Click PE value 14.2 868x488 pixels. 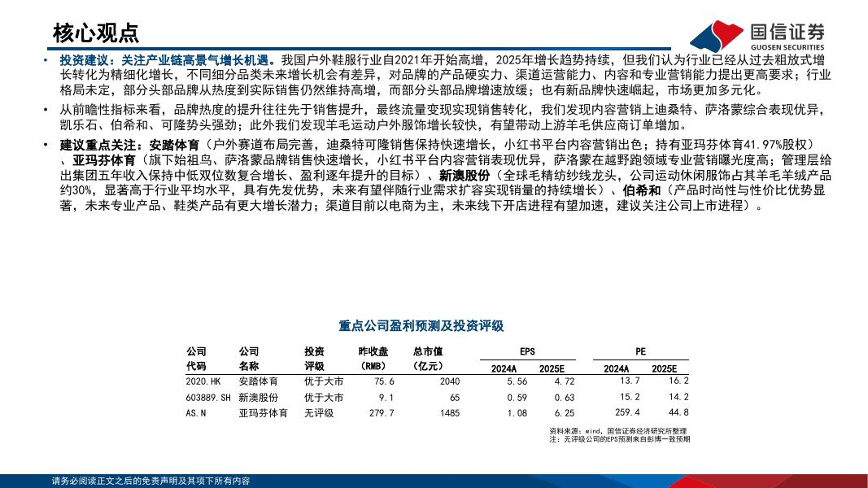pos(678,397)
